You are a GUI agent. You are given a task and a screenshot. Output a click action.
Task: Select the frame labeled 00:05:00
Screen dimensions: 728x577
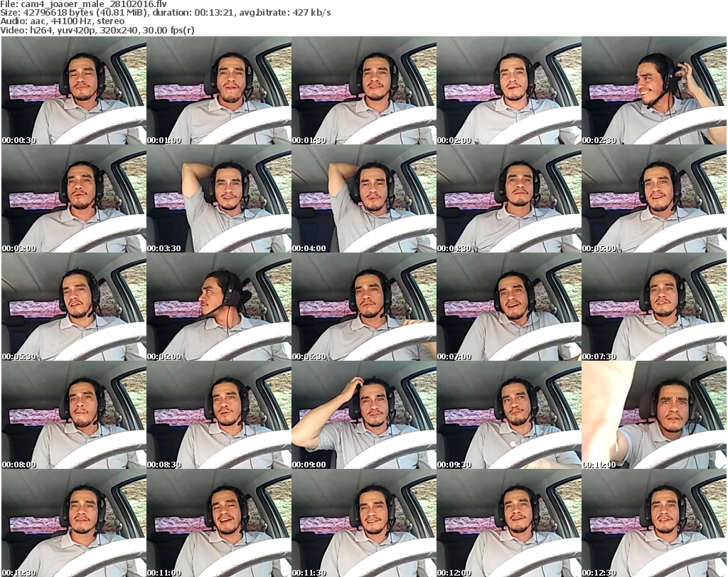pyautogui.click(x=654, y=198)
